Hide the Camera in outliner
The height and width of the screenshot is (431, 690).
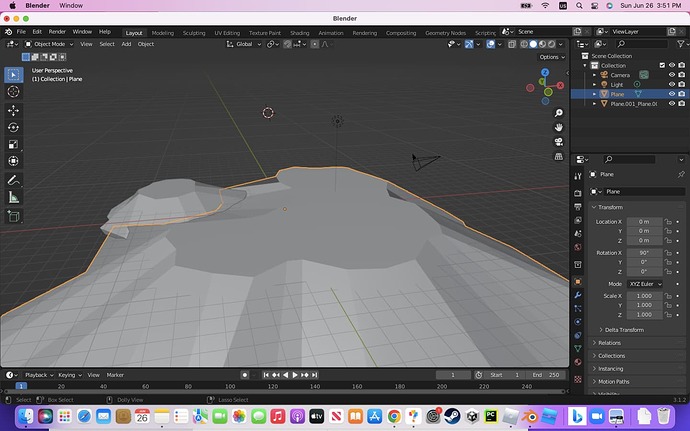click(x=672, y=75)
